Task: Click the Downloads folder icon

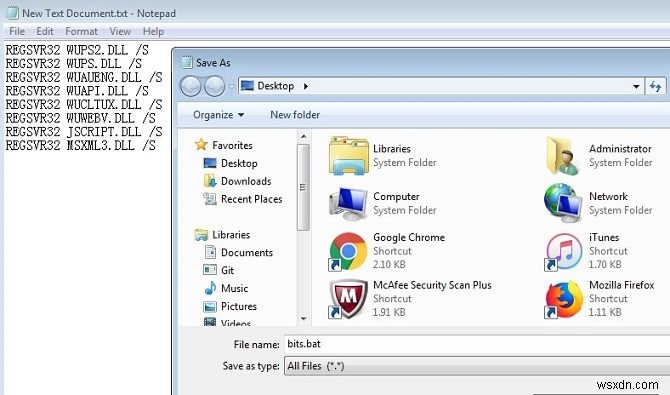Action: (210, 181)
